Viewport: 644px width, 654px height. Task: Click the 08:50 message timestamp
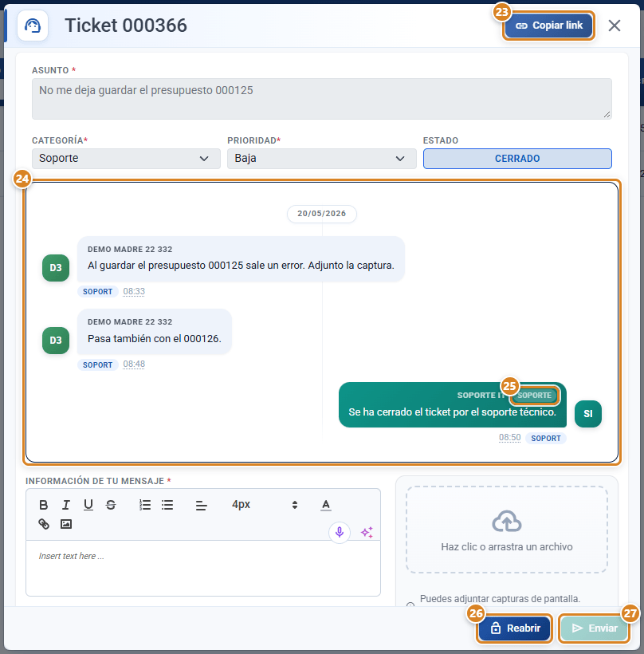[510, 438]
